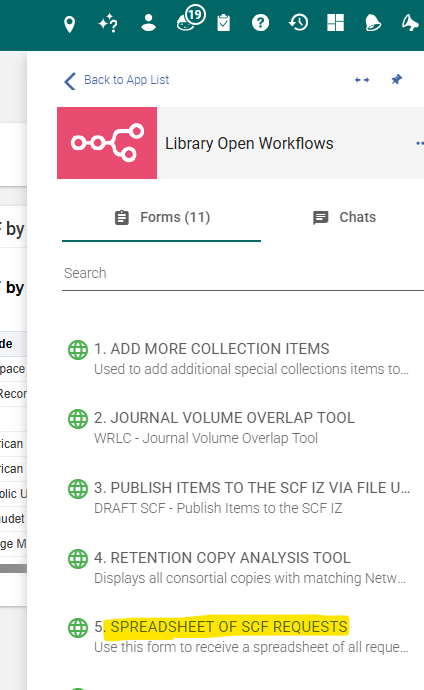Image resolution: width=424 pixels, height=690 pixels.
Task: Open the help question mark icon
Action: pos(260,22)
